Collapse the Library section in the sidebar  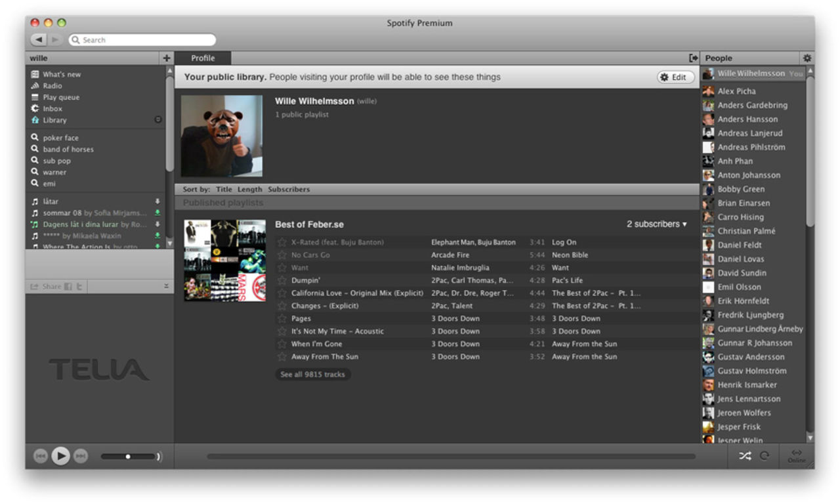(157, 120)
